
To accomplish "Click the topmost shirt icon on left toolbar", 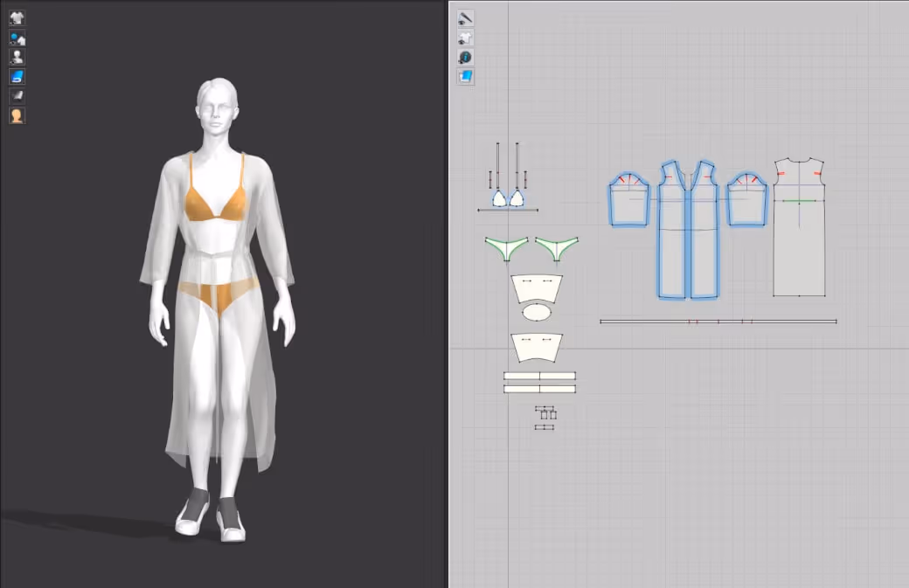I will (17, 17).
